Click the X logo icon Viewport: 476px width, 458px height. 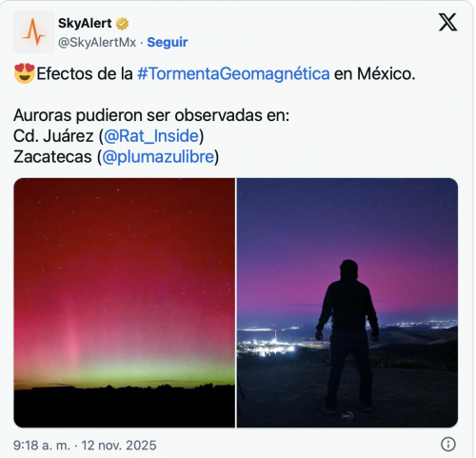(x=447, y=22)
